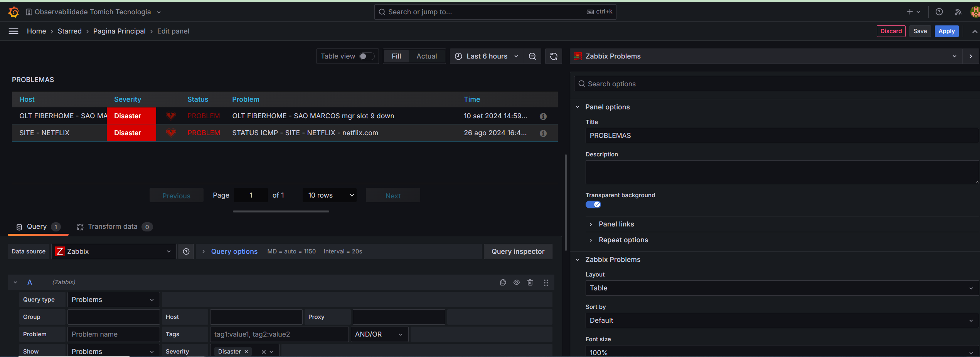Click the Zabbix Problems plugin icon
Screen dimensions: 980x357
[x=578, y=56]
